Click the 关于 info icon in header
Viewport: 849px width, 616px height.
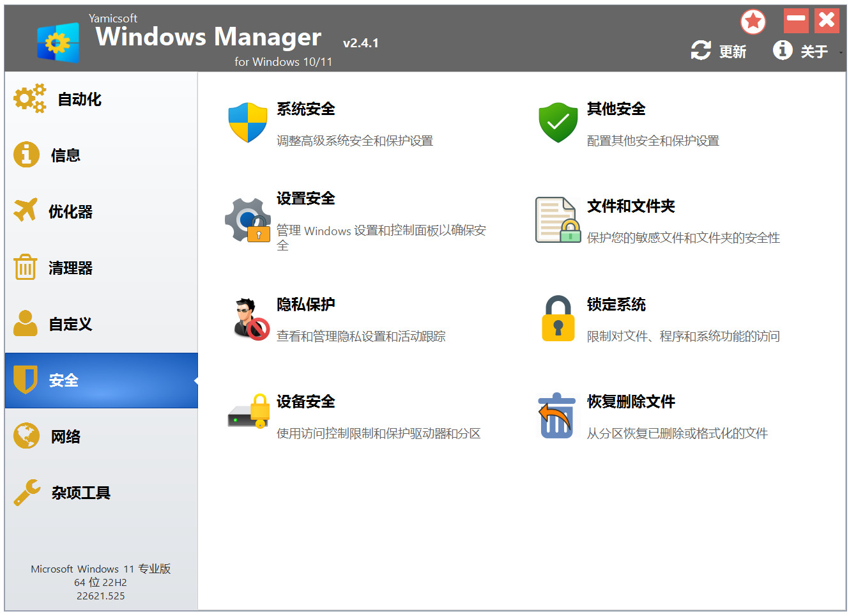(783, 50)
